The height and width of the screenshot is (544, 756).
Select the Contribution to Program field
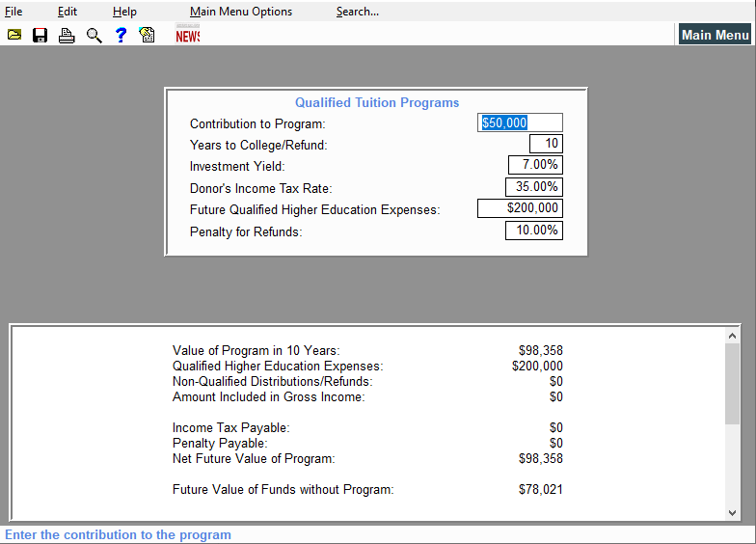[521, 122]
